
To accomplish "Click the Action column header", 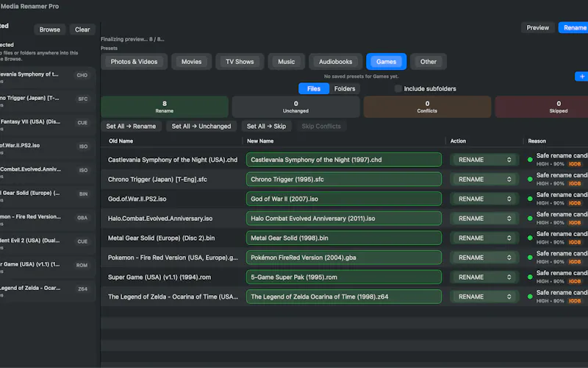I will (458, 141).
